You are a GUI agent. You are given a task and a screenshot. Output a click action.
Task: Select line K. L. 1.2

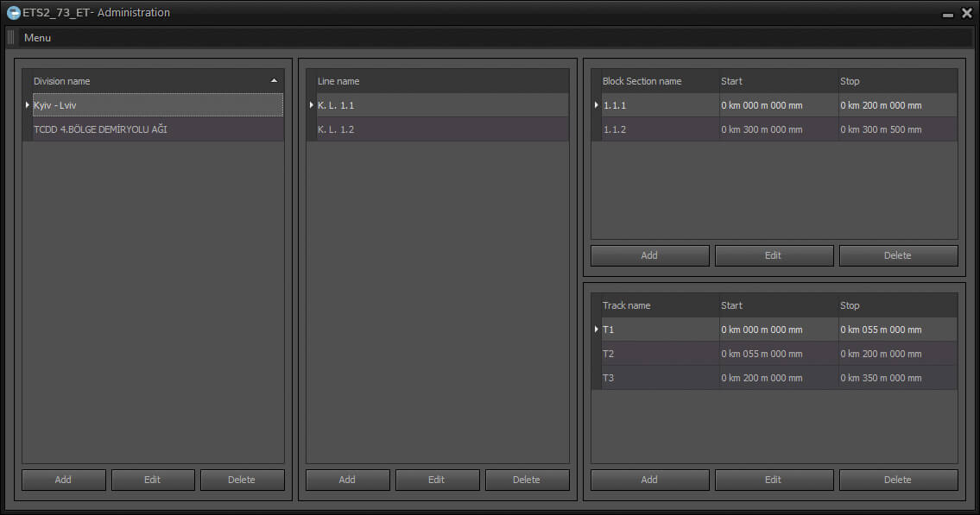442,129
